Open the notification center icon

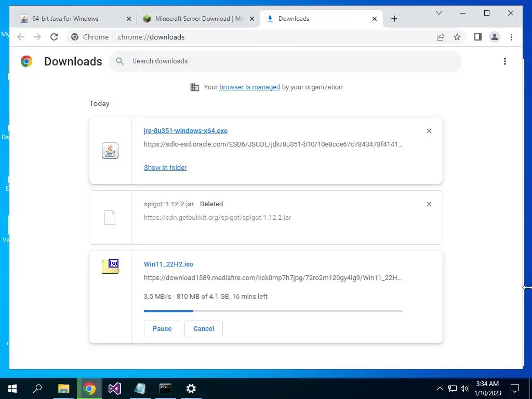coord(515,389)
